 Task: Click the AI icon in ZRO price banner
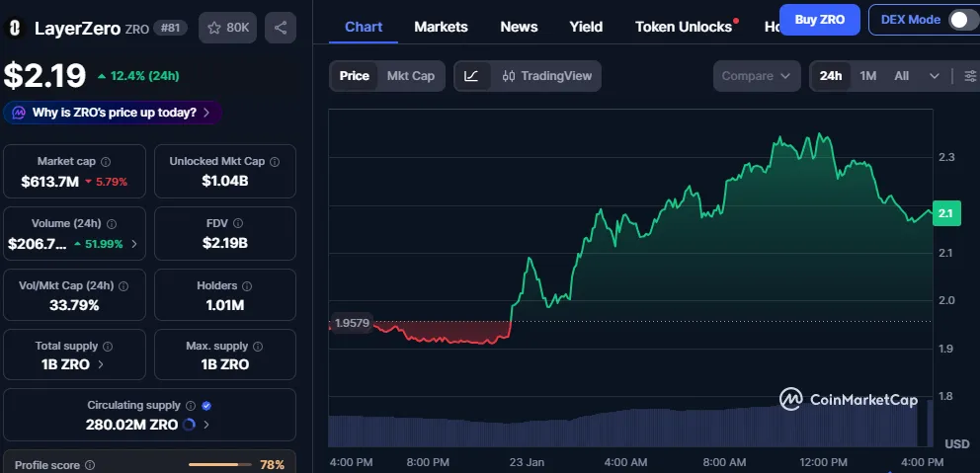pyautogui.click(x=20, y=113)
